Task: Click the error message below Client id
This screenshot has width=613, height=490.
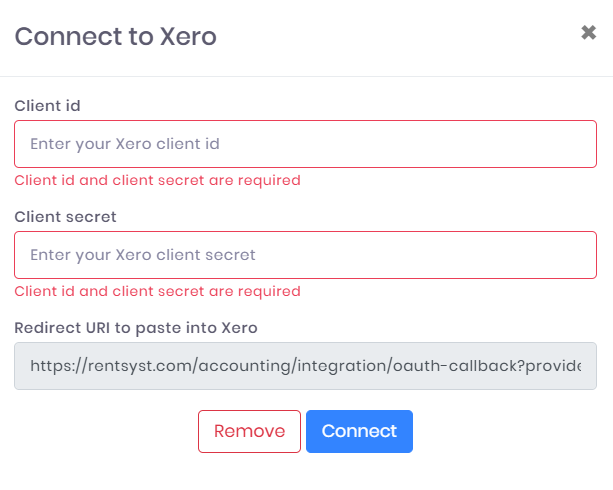Action: 157,181
